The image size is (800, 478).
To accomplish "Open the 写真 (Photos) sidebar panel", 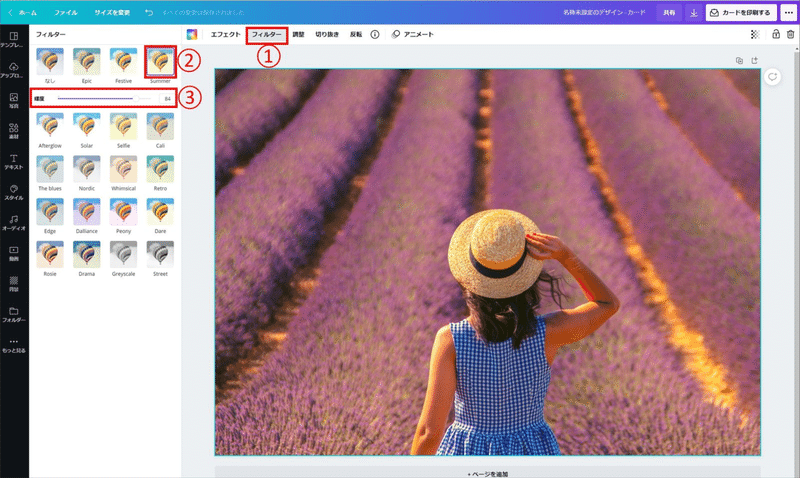I will coord(14,101).
